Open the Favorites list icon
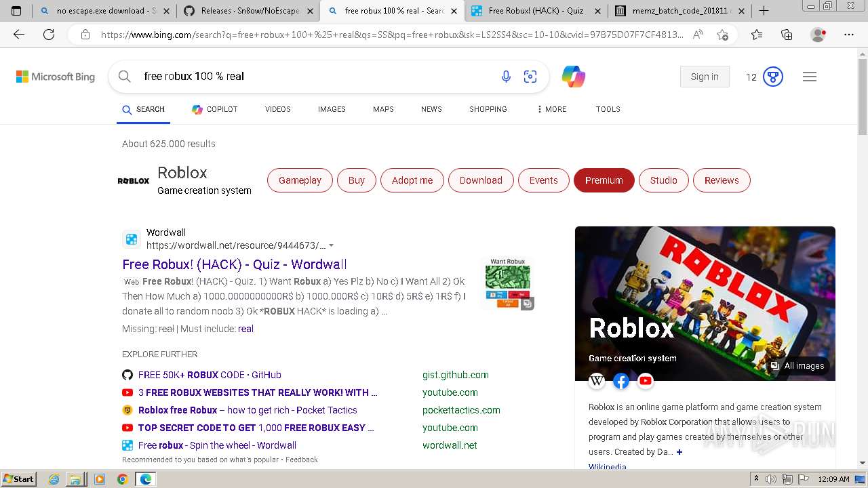Image resolution: width=868 pixels, height=488 pixels. 757,35
